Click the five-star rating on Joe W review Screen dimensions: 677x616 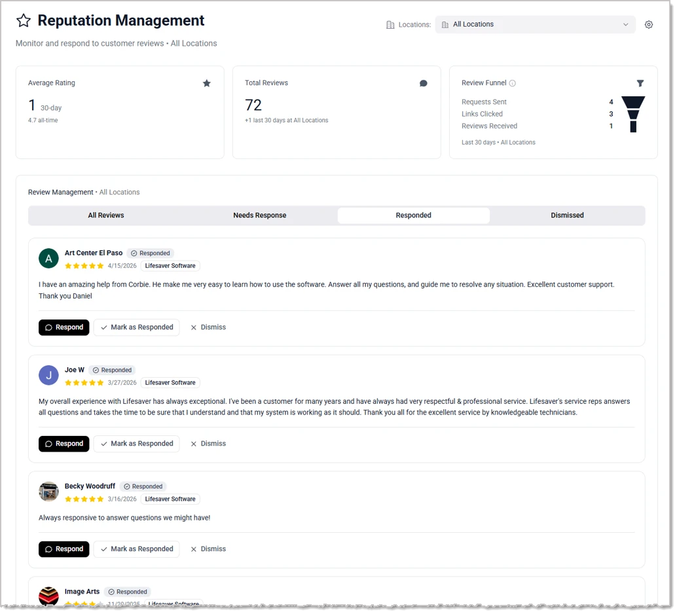tap(84, 384)
